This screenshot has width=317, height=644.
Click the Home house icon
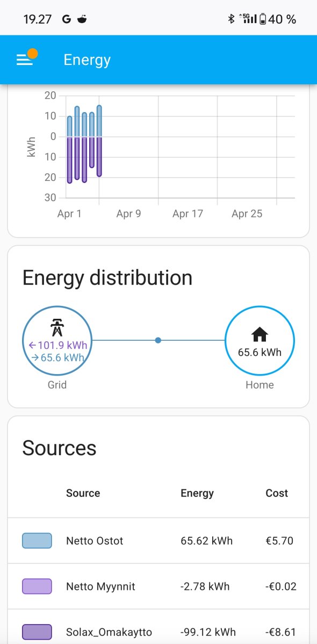(260, 335)
